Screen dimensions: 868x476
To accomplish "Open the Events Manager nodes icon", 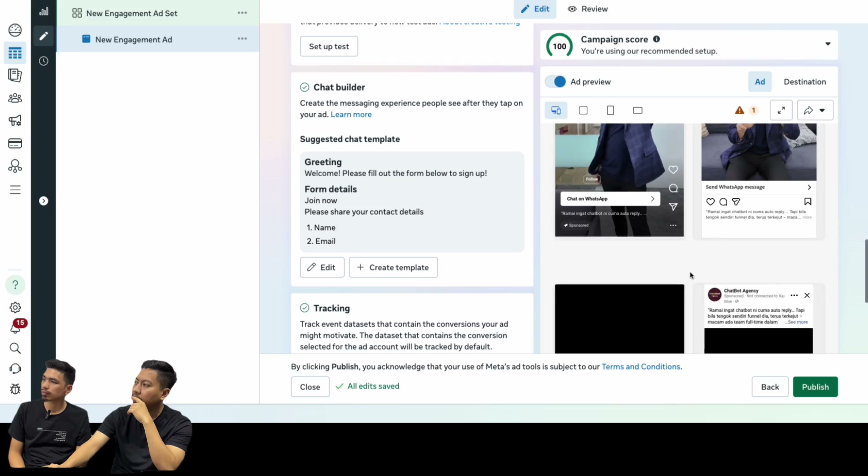I will (x=15, y=166).
